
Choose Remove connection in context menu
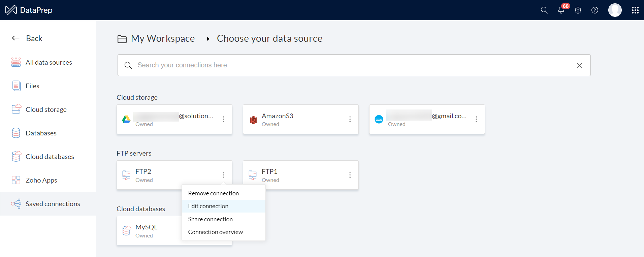pos(213,193)
